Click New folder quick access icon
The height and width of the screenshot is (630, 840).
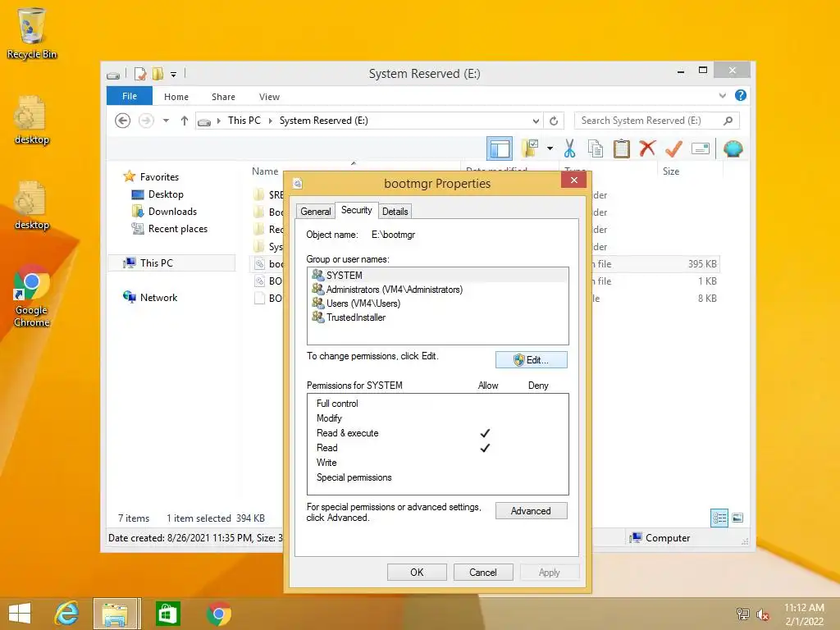[x=157, y=74]
